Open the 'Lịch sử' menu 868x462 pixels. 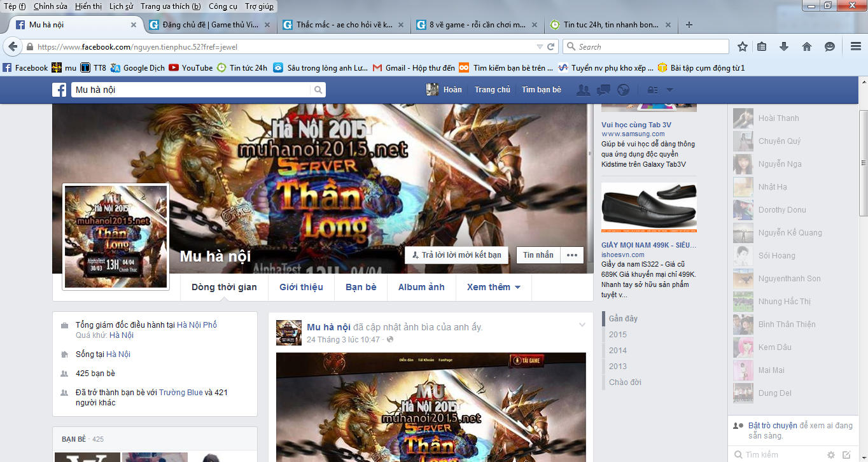[x=121, y=6]
